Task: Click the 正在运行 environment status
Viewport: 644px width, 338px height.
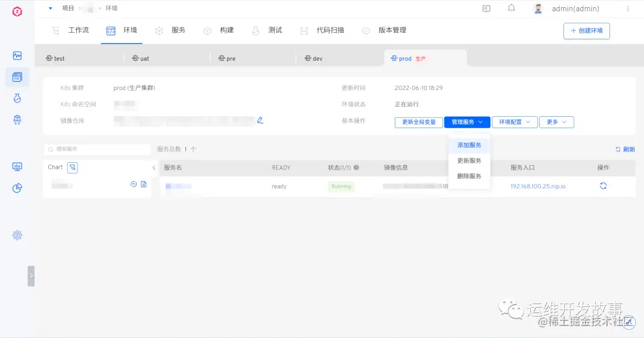Action: 407,104
